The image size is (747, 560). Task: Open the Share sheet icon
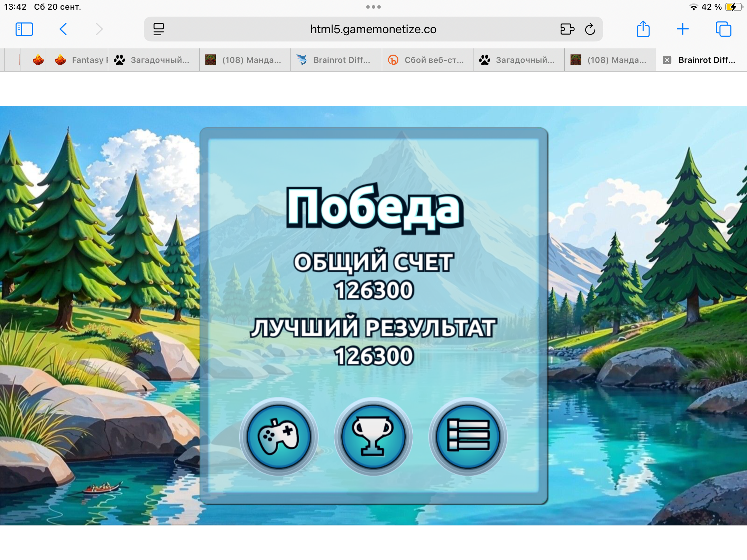643,29
